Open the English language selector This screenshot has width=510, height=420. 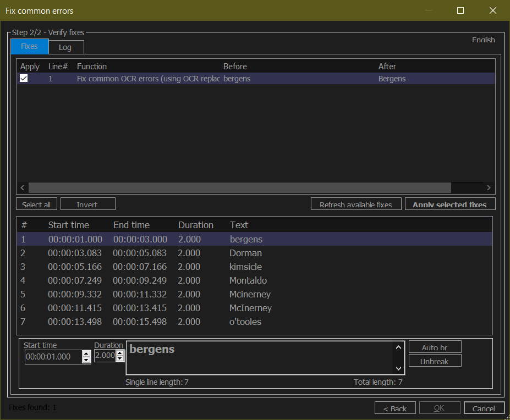(482, 40)
